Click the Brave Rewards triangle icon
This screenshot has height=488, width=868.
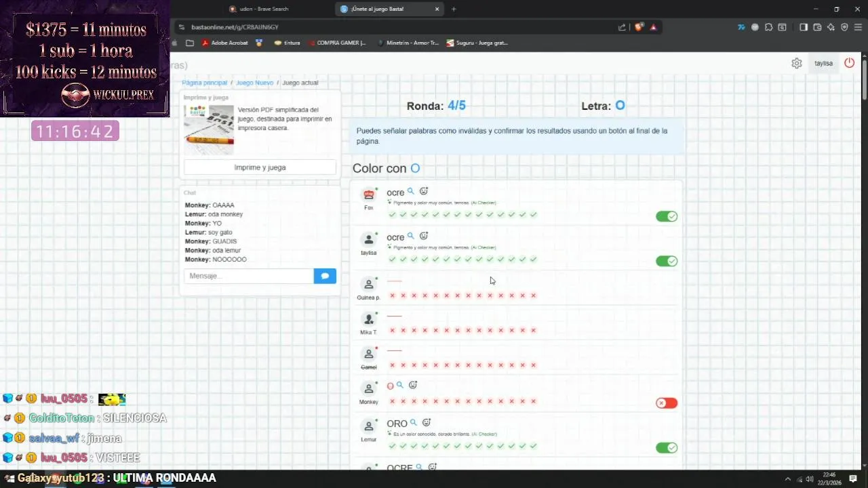653,27
